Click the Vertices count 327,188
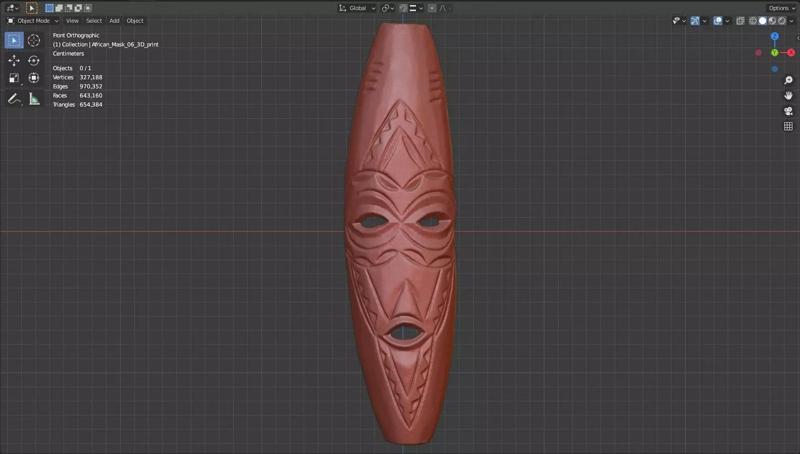800x454 pixels. point(91,77)
